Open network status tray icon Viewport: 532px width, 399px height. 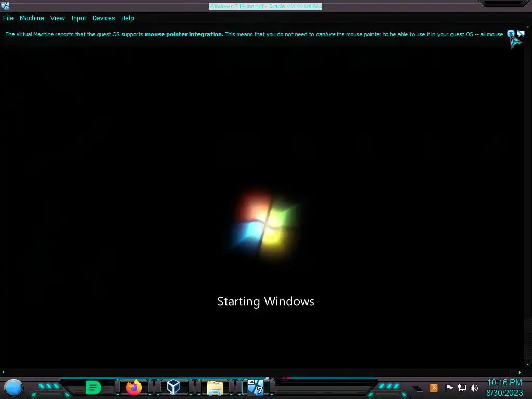point(461,388)
